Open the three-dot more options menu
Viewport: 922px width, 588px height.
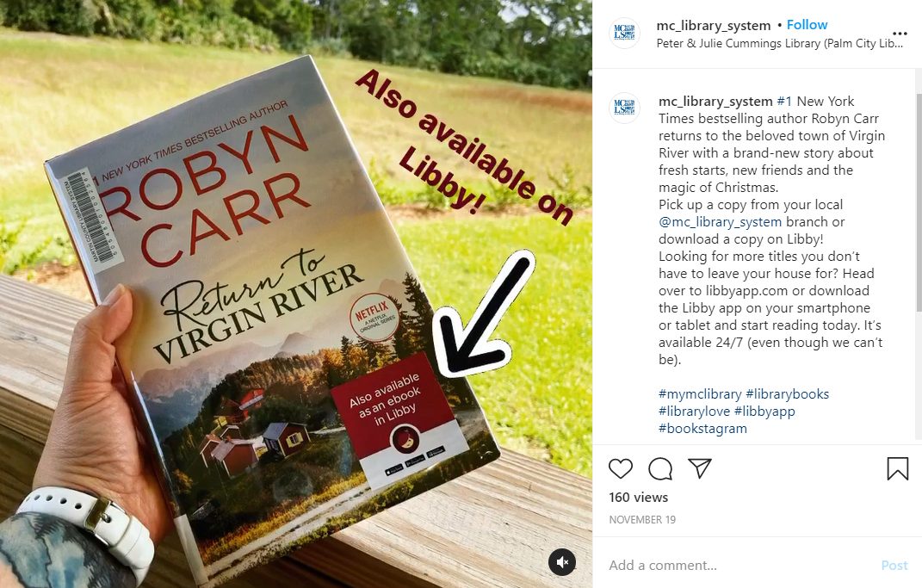pyautogui.click(x=900, y=34)
